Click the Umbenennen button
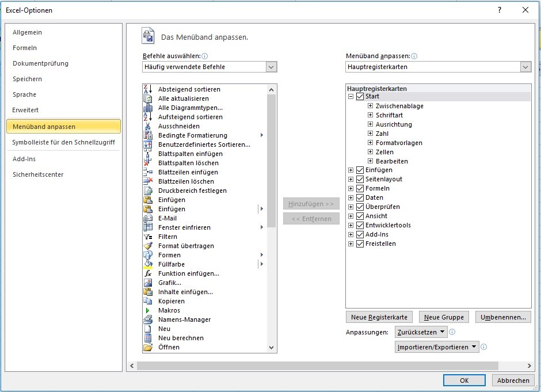This screenshot has height=392, width=541. pyautogui.click(x=503, y=317)
